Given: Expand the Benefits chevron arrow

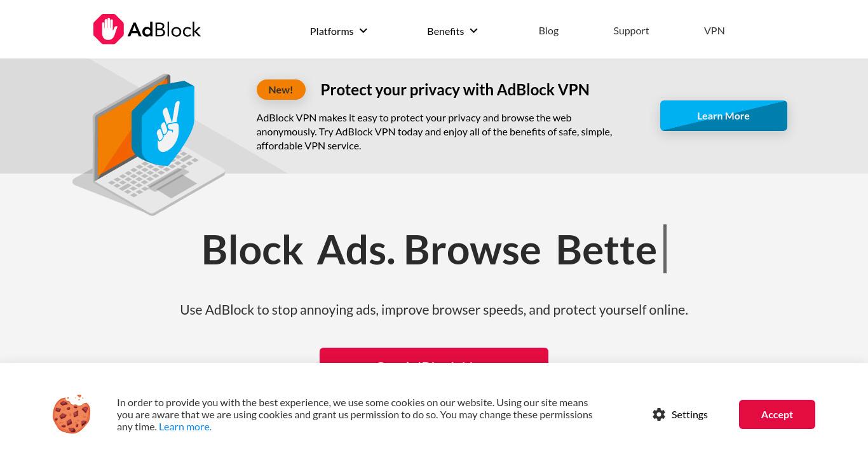Looking at the screenshot, I should point(473,31).
